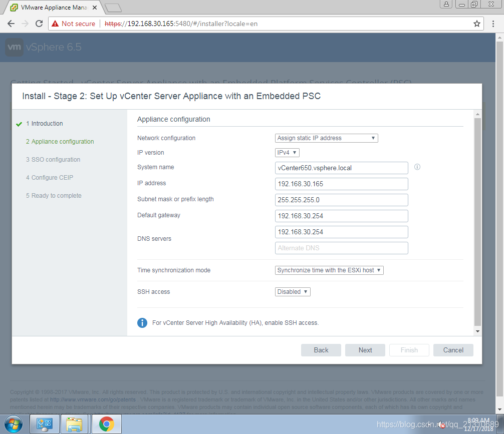Select step 3 SSO configuration
The image size is (504, 434).
[x=53, y=160]
